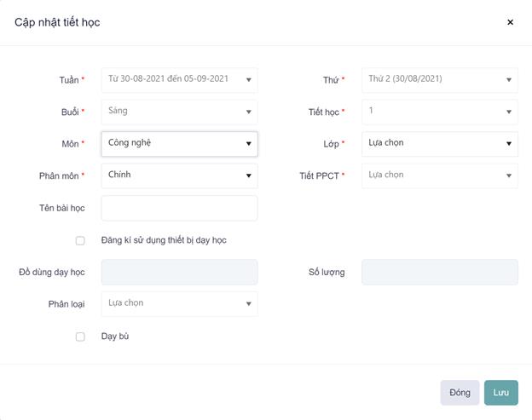The height and width of the screenshot is (420, 532).
Task: Choose a class in the Lớp dropdown
Action: coord(439,143)
